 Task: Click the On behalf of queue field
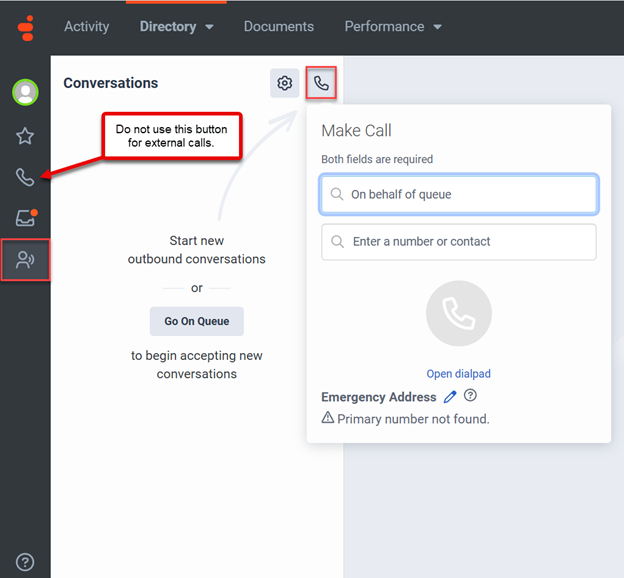[459, 195]
